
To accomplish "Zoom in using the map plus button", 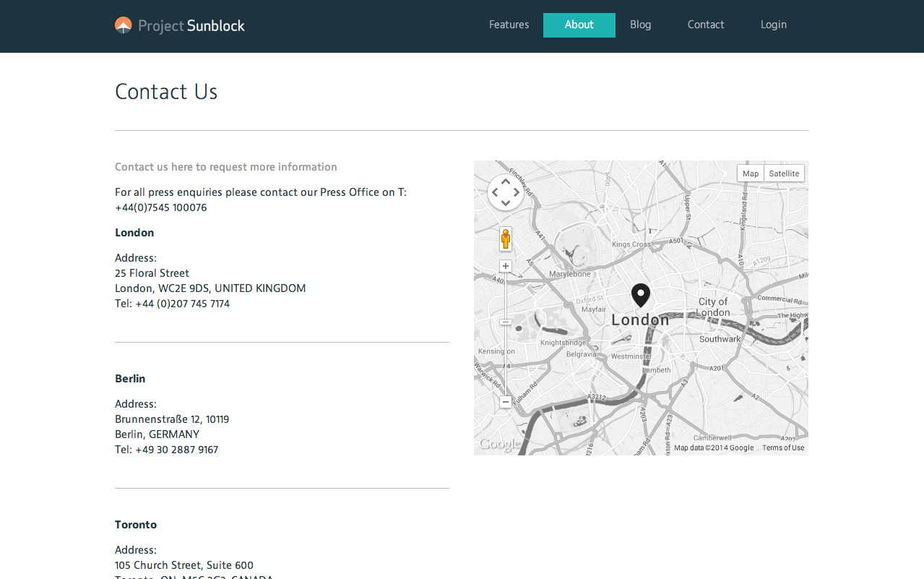I will click(x=506, y=266).
